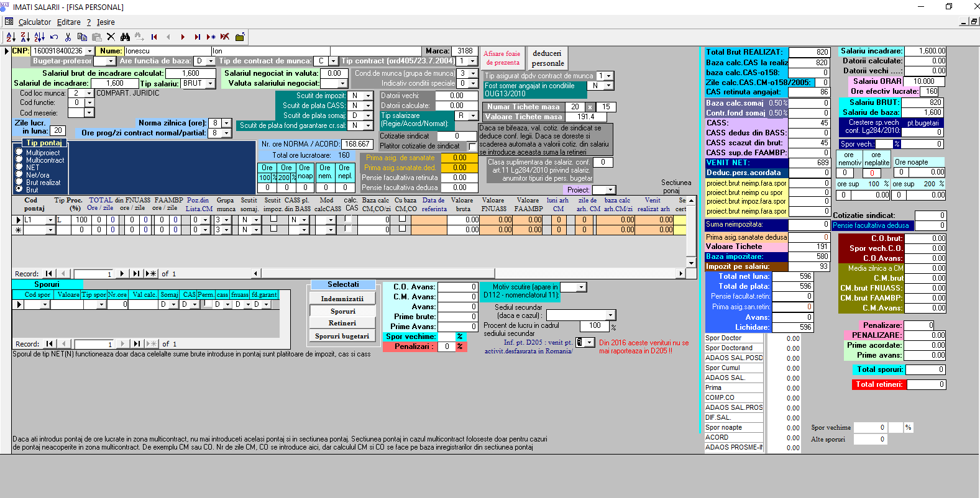Undo the last change
Screen dimensions: 980x498
(x=54, y=37)
